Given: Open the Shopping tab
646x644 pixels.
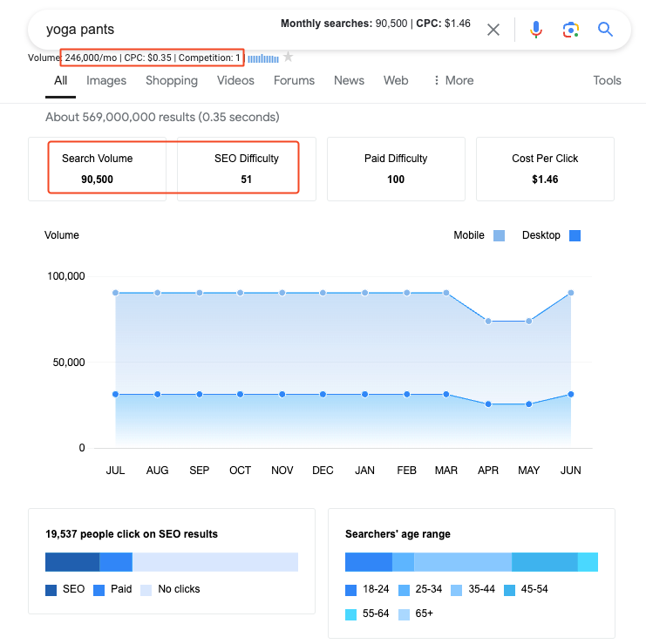Looking at the screenshot, I should pos(172,80).
